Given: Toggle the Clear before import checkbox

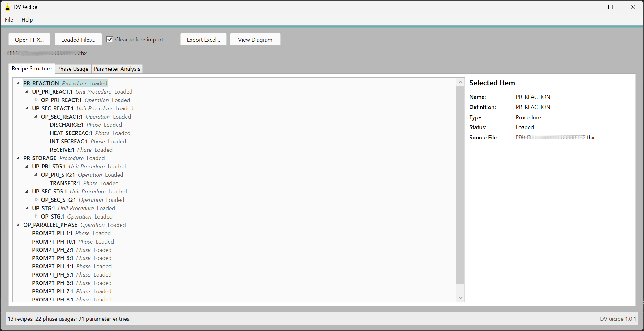Looking at the screenshot, I should pos(109,40).
